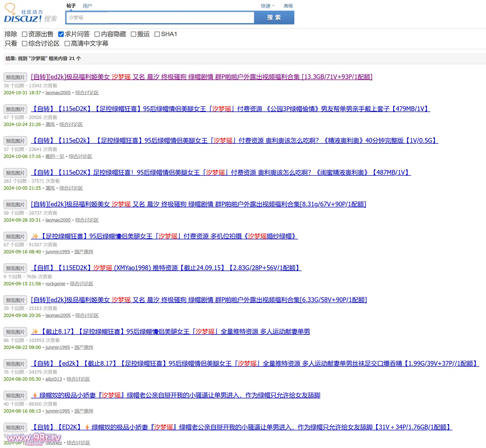
Task: Switch to the 用户 search tab
Action: [87, 6]
